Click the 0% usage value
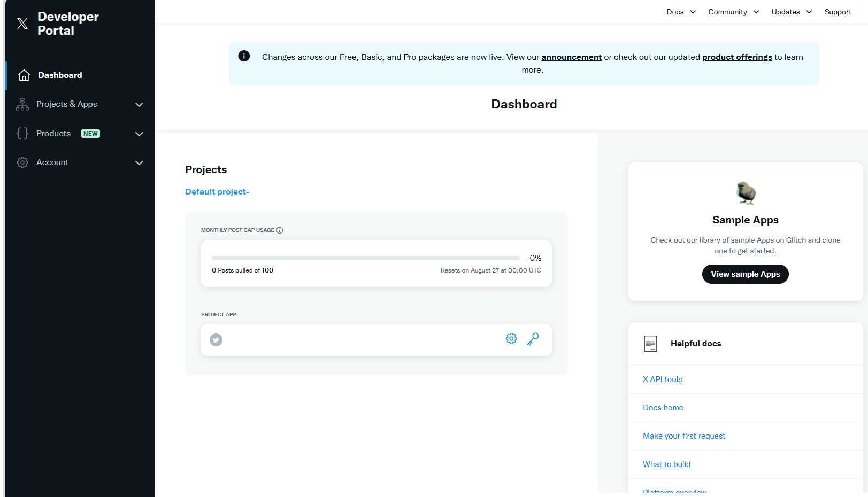The height and width of the screenshot is (497, 868). (535, 258)
